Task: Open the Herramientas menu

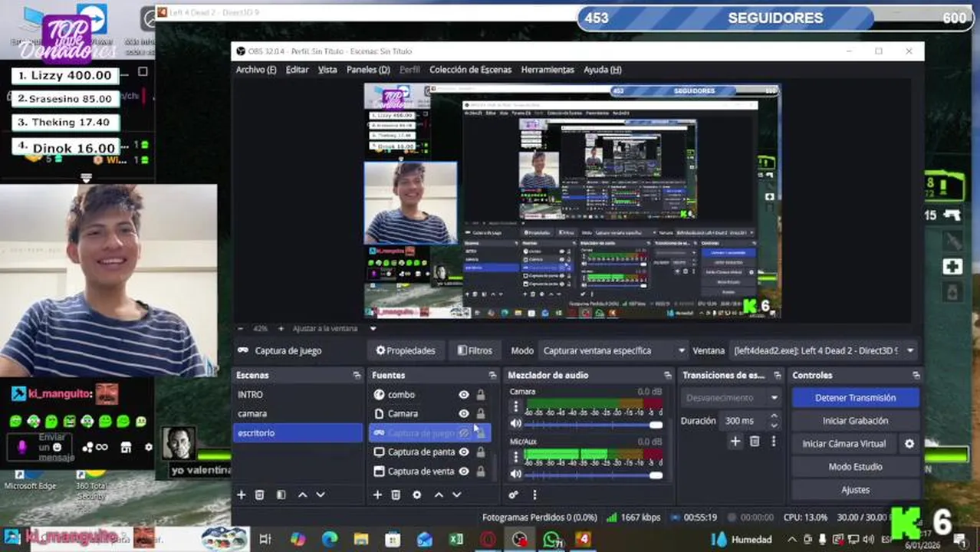Action: coord(548,70)
